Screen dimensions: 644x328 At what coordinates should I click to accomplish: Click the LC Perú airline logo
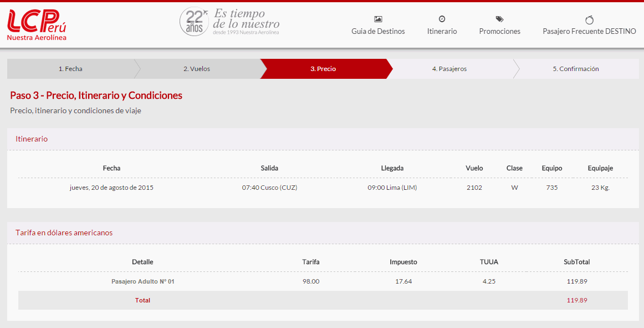click(x=37, y=25)
